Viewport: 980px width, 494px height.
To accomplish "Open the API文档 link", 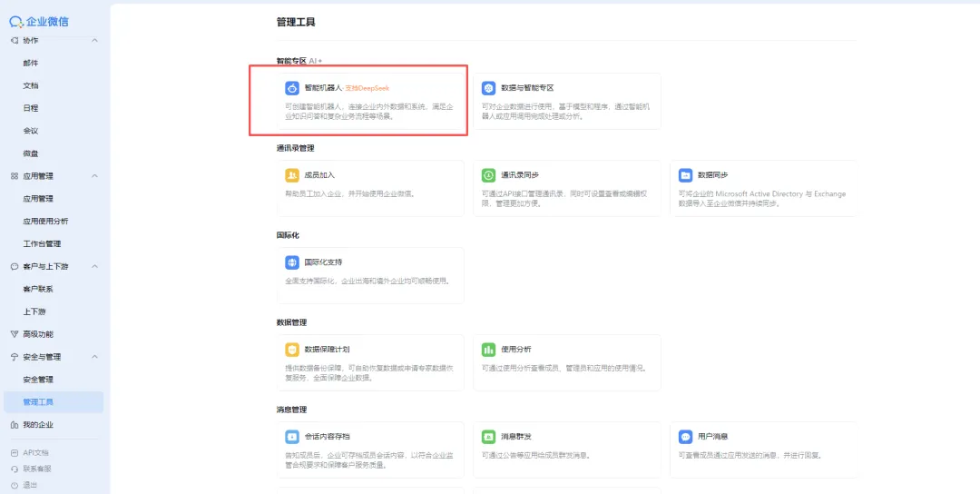I will tap(35, 453).
